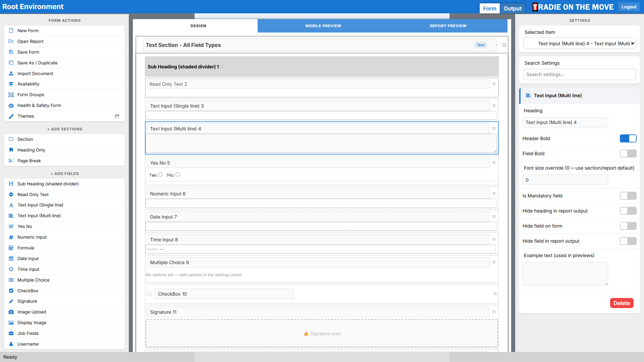Toggle Hide heading in report output
644x362 pixels.
pos(628,211)
